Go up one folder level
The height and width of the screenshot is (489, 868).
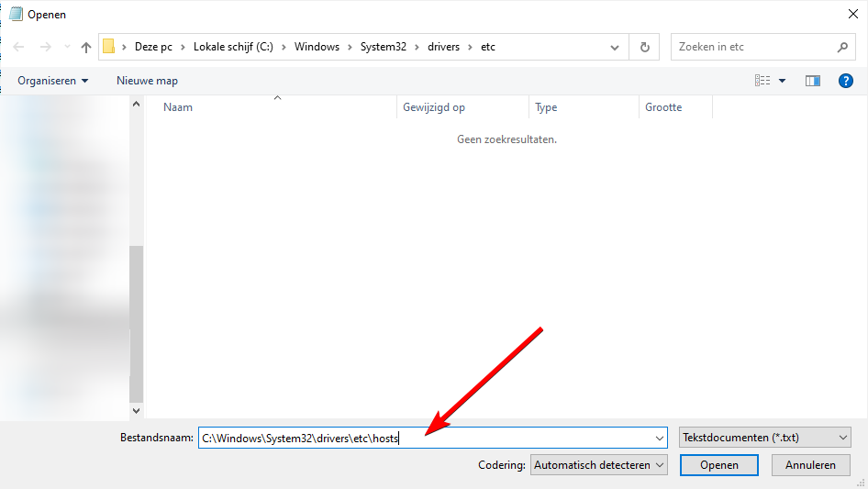(86, 47)
